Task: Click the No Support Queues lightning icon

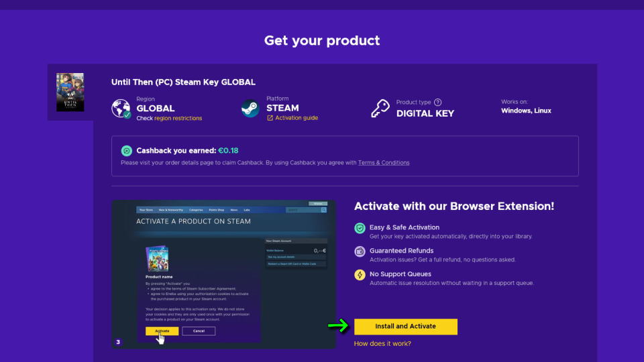Action: pyautogui.click(x=360, y=275)
